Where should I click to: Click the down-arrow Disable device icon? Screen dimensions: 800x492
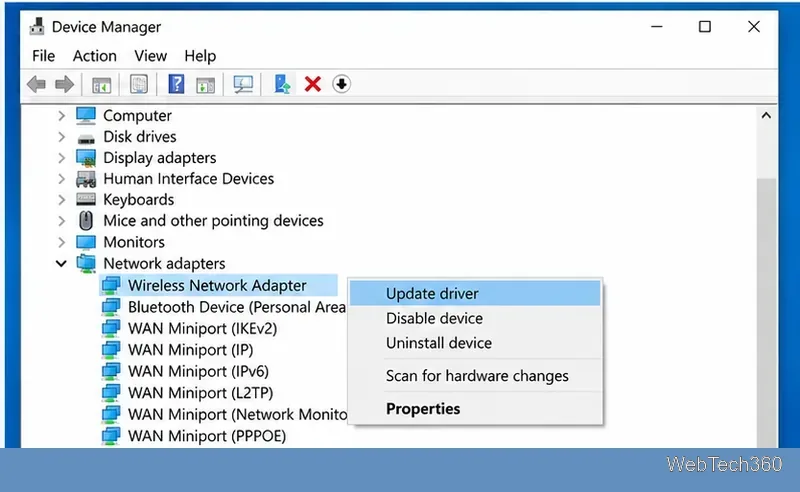click(x=341, y=84)
